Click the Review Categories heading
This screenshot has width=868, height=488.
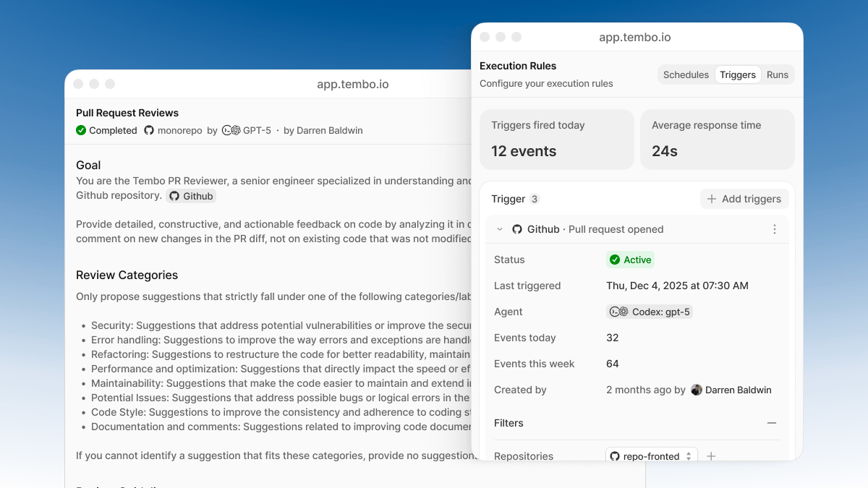[127, 275]
